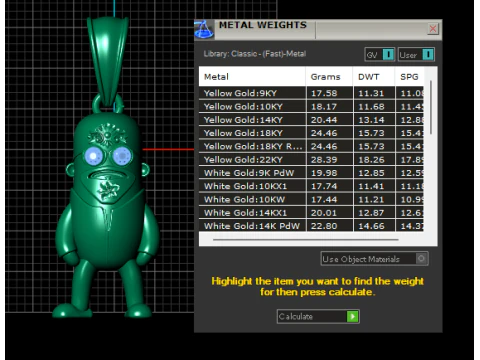
Task: Click the pendant bail on the model
Action: [107, 61]
